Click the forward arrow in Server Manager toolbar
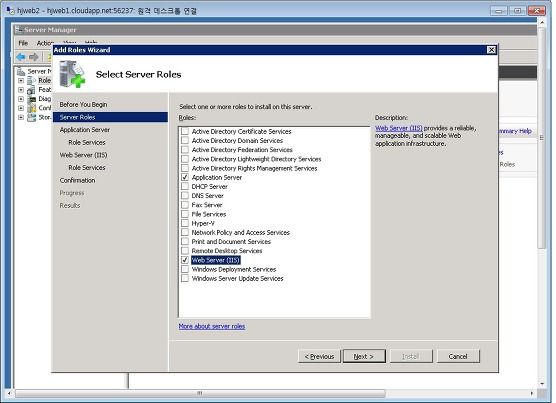Screen dimensions: 556x403 tap(34, 57)
